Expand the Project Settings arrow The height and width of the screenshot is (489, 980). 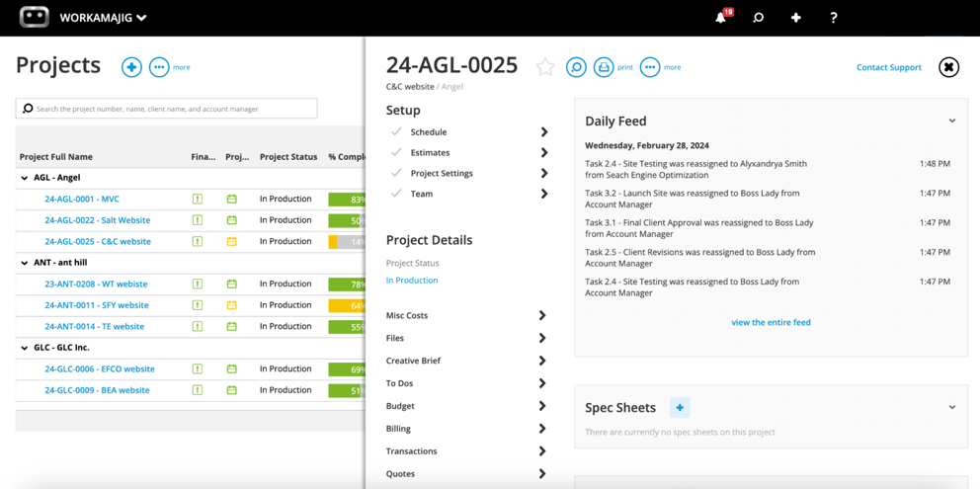(544, 173)
